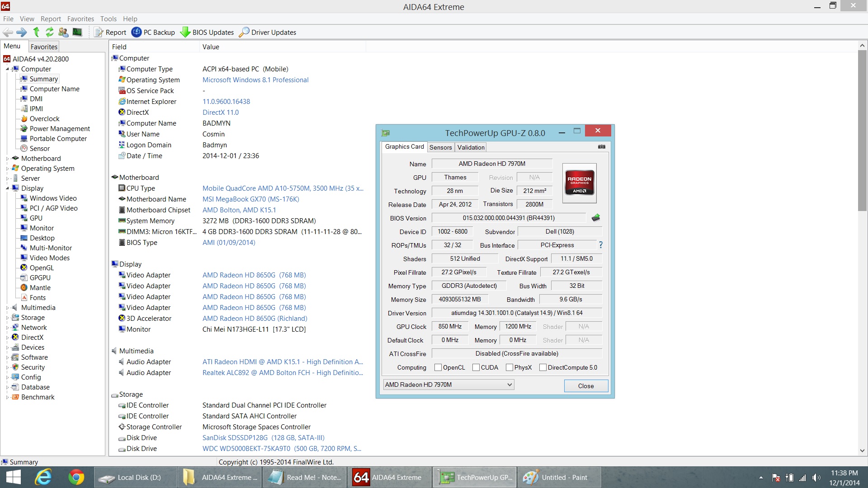The width and height of the screenshot is (868, 488).
Task: Open Microsoft Windows 8.1 Professional link
Action: point(255,80)
